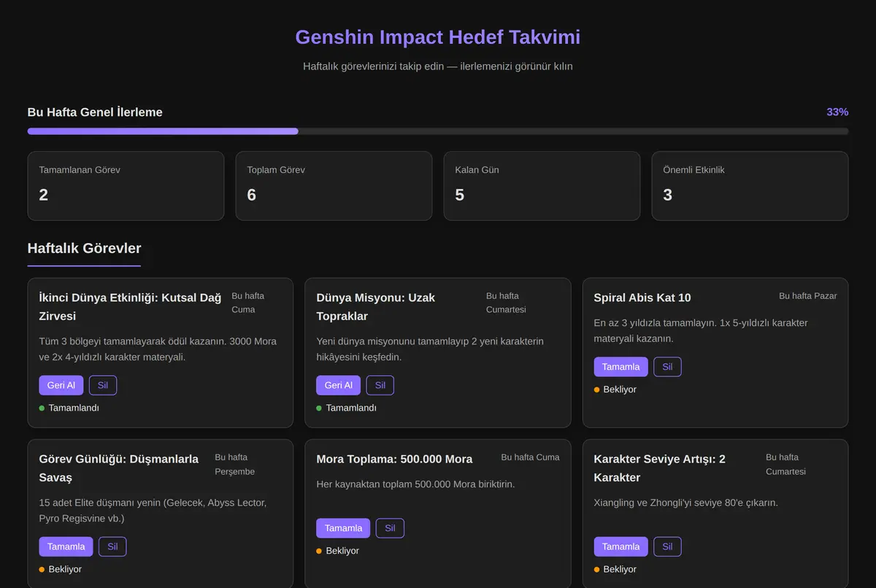
Task: Click the İkinci Dünya Etkinliği: Kutsal Dağ Zirvesi title
Action: point(130,307)
